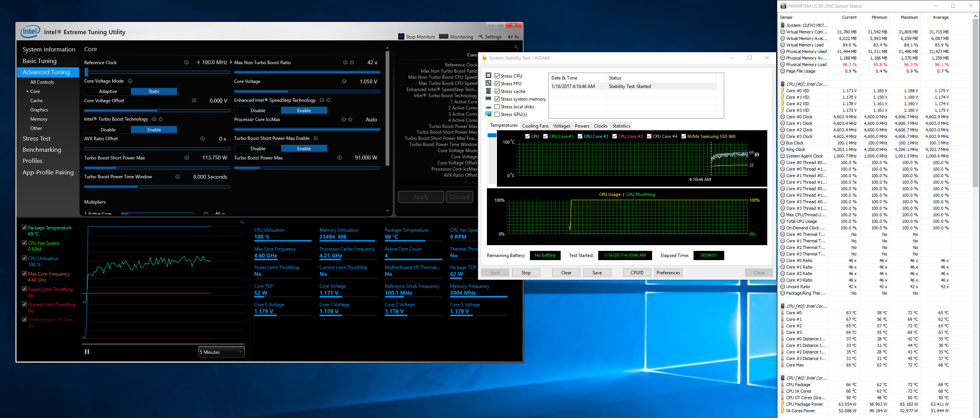Switch to the Voltages tab in AIDA64
The width and height of the screenshot is (980, 418).
[x=561, y=126]
